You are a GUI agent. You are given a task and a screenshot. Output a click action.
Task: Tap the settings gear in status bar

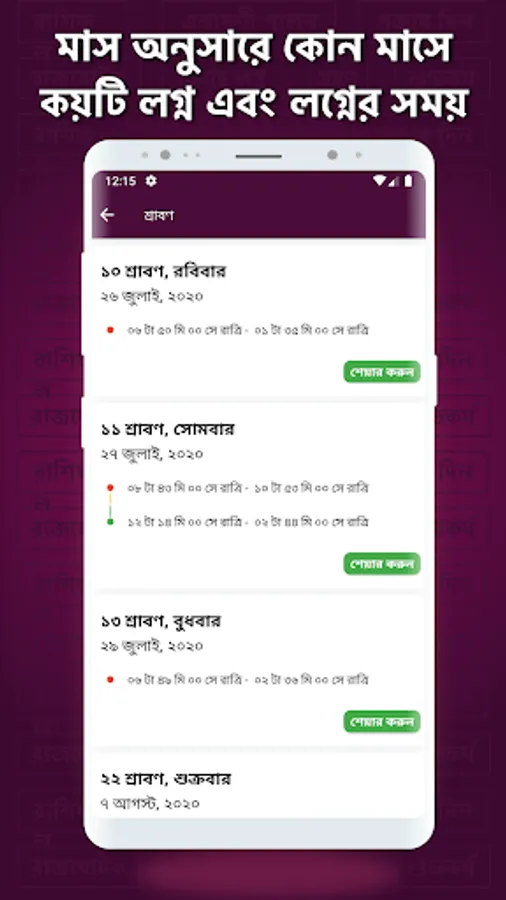pos(151,181)
